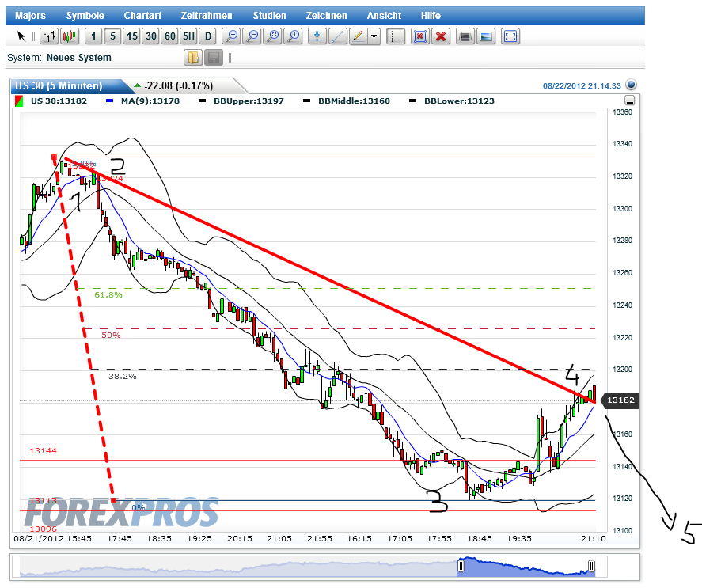The width and height of the screenshot is (702, 588).
Task: Click the zoom out magnifier icon
Action: click(x=252, y=36)
